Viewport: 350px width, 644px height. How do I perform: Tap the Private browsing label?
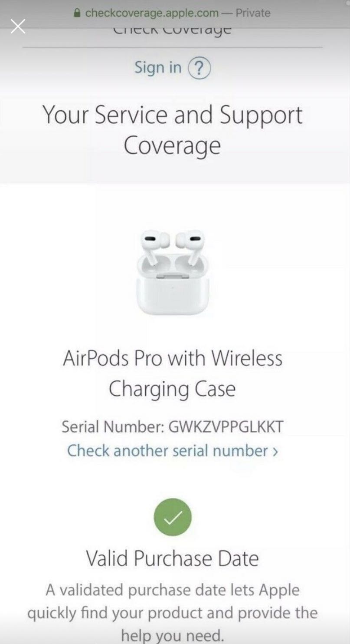tap(253, 13)
